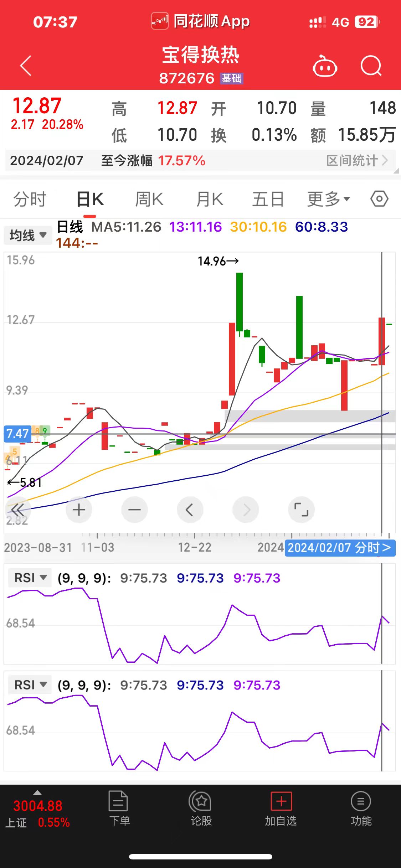
Task: Open the search magnifier icon
Action: tap(371, 66)
